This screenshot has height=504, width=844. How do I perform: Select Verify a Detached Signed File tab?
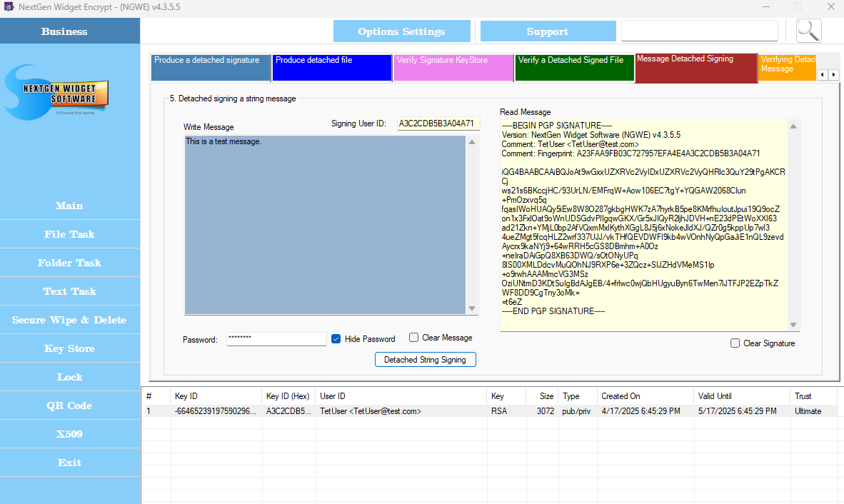pyautogui.click(x=574, y=67)
